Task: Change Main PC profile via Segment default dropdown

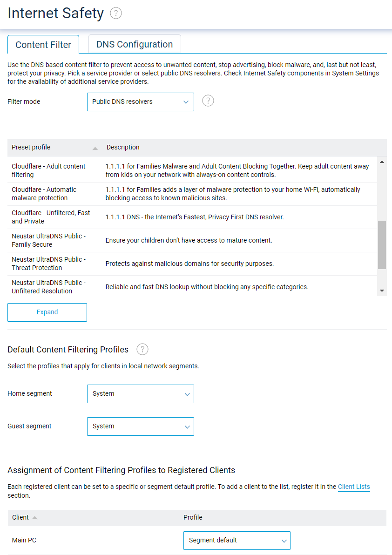Action: [x=237, y=541]
